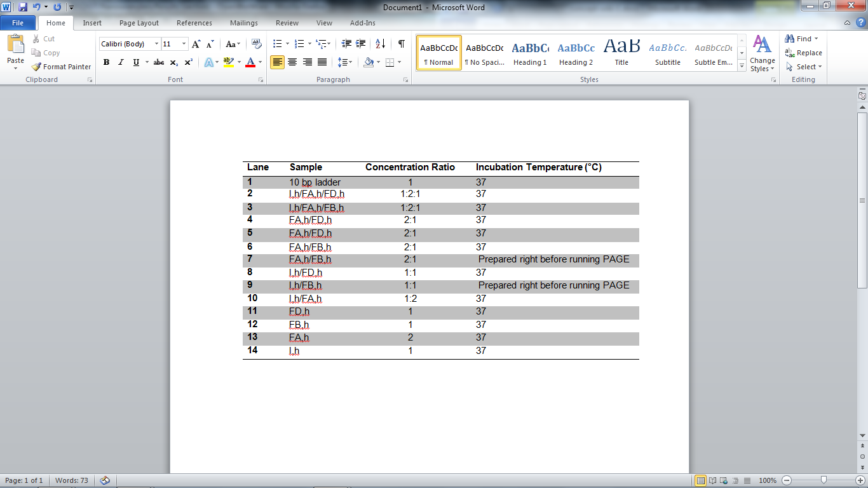The image size is (868, 488).
Task: Click the vertical scrollbar down arrow
Action: click(862, 435)
